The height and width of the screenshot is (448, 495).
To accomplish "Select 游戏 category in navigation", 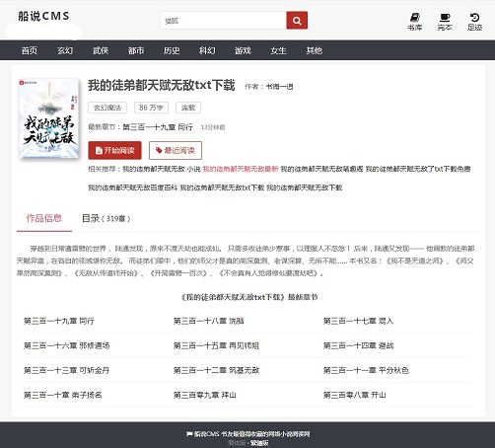I will [243, 50].
